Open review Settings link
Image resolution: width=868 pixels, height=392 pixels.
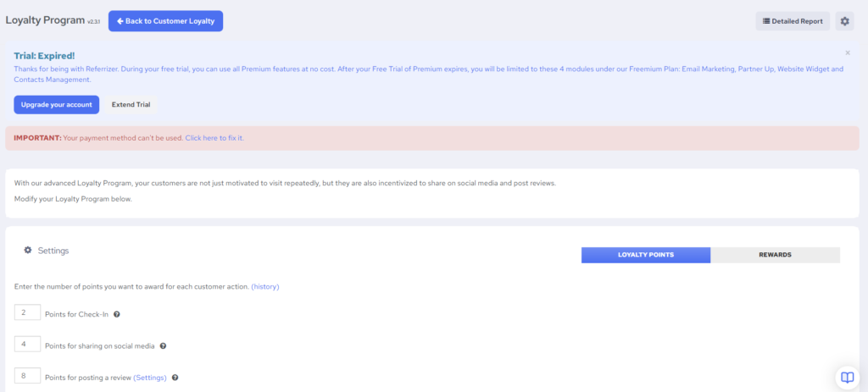150,378
